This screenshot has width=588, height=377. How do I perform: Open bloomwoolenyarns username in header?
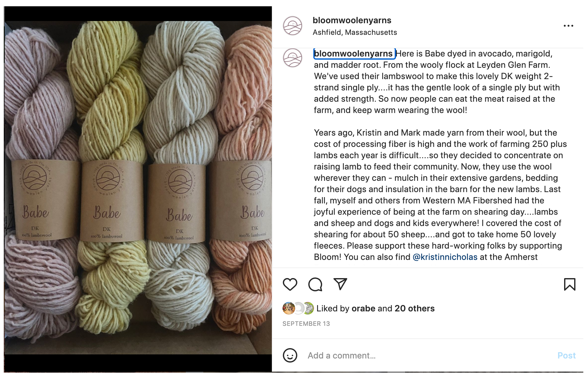tap(352, 20)
